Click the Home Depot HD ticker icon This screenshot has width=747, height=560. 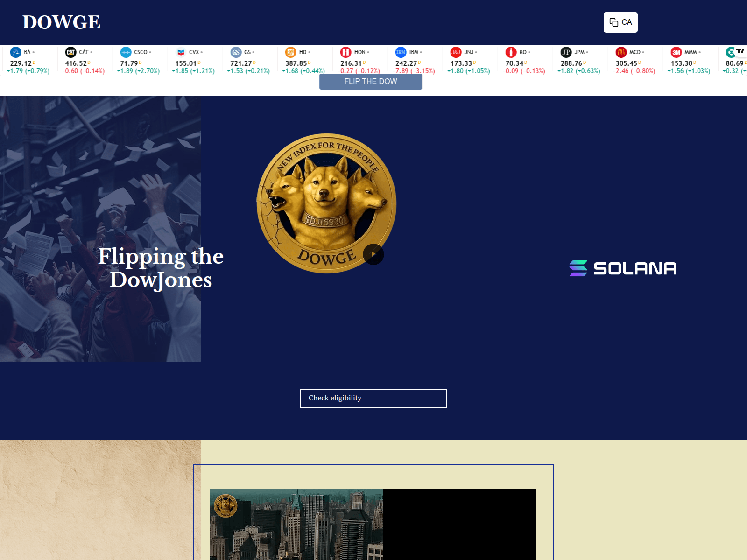290,52
